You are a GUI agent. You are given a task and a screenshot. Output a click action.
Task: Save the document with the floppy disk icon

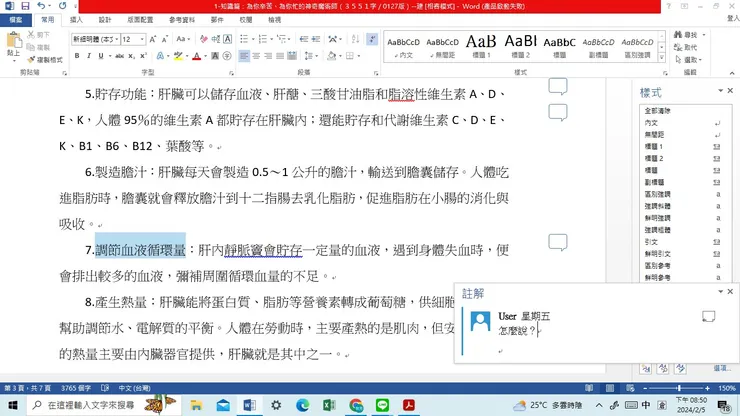coord(25,6)
